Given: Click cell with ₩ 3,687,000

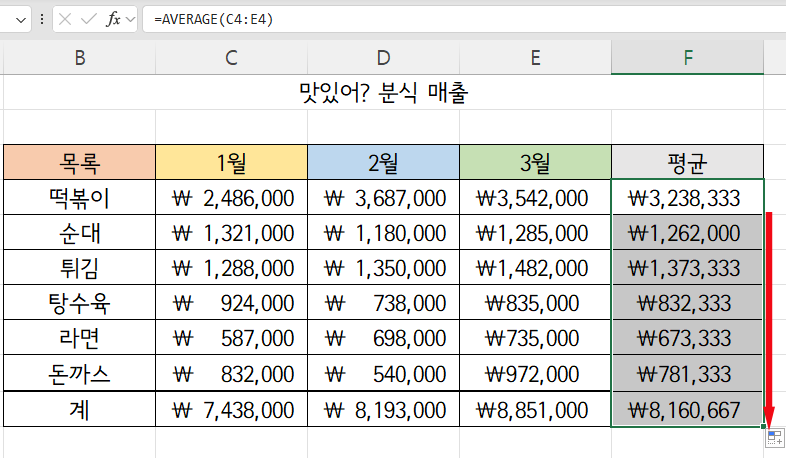Looking at the screenshot, I should click(x=383, y=197).
